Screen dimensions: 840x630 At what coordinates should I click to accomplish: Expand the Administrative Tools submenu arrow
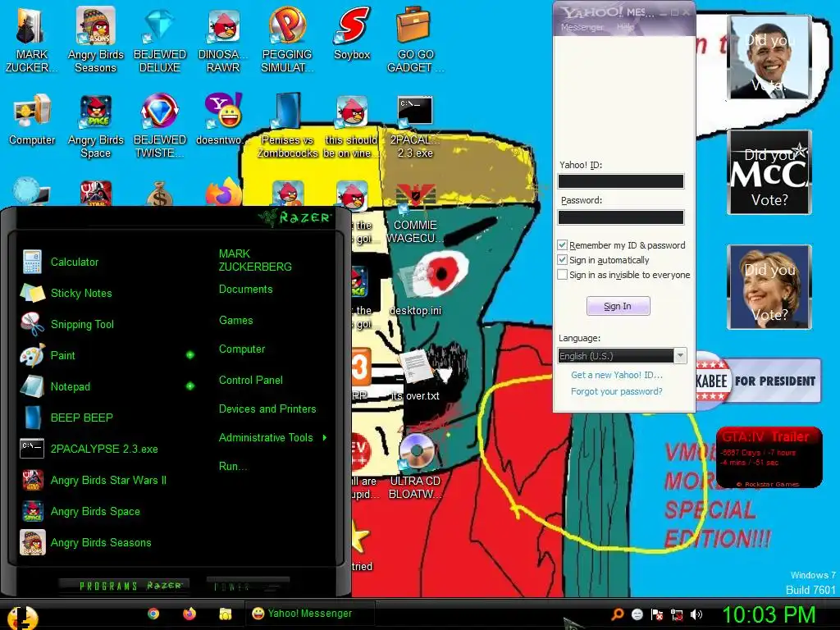[x=325, y=438]
